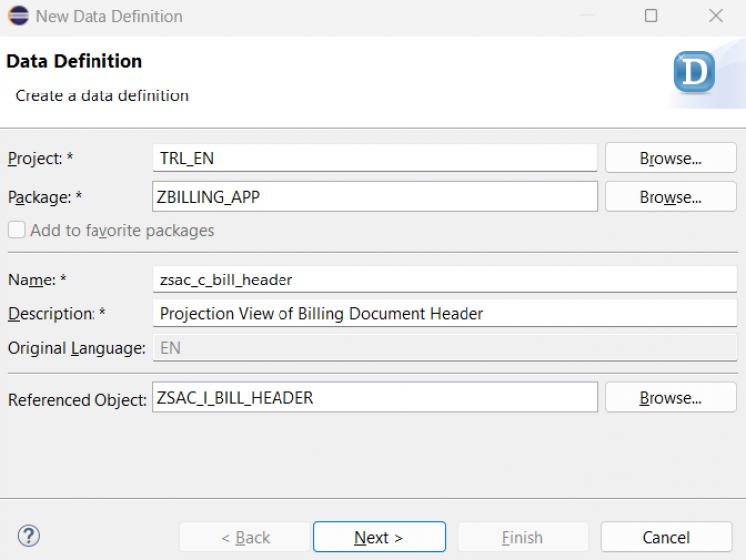
Task: Click the Help question mark icon
Action: pos(29,537)
